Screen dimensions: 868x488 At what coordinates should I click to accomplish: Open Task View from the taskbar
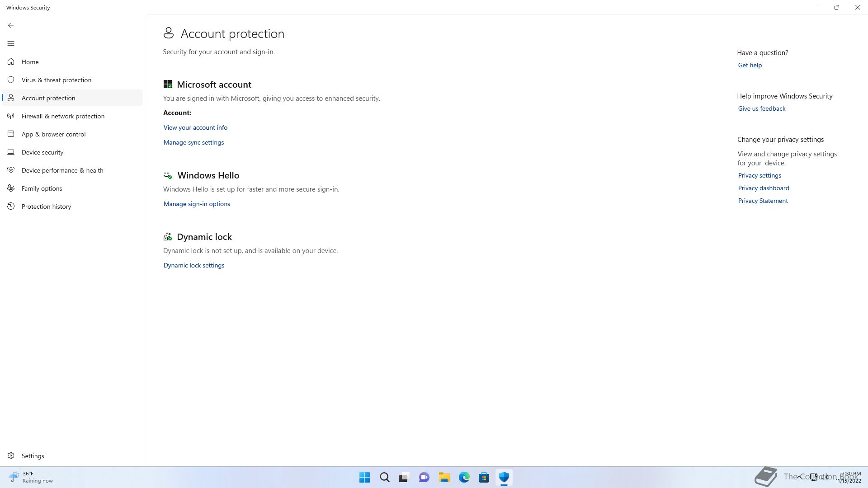pyautogui.click(x=404, y=477)
